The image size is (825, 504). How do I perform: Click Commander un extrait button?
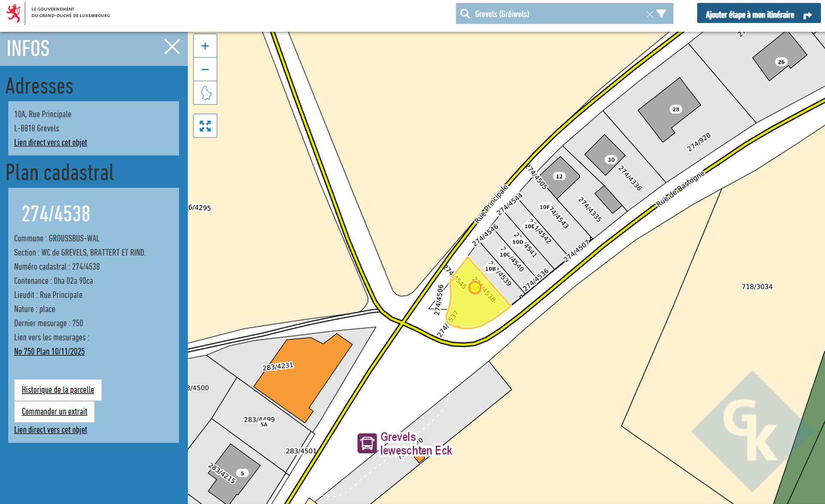[54, 412]
